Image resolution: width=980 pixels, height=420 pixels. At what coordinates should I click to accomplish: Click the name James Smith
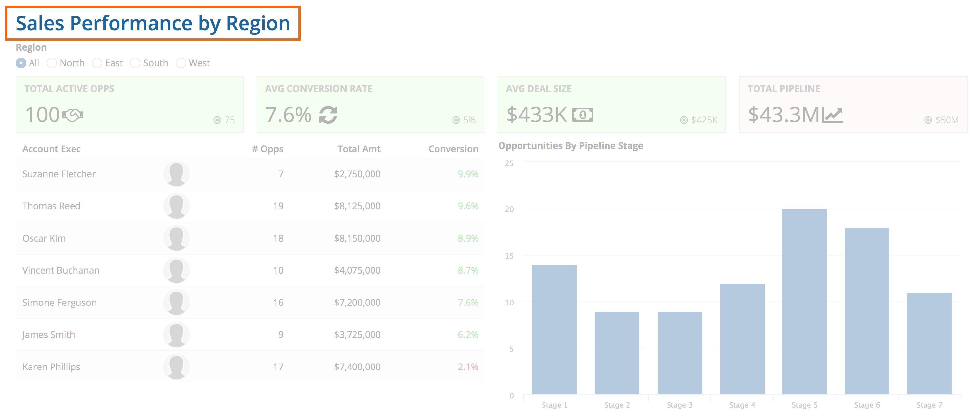coord(48,334)
